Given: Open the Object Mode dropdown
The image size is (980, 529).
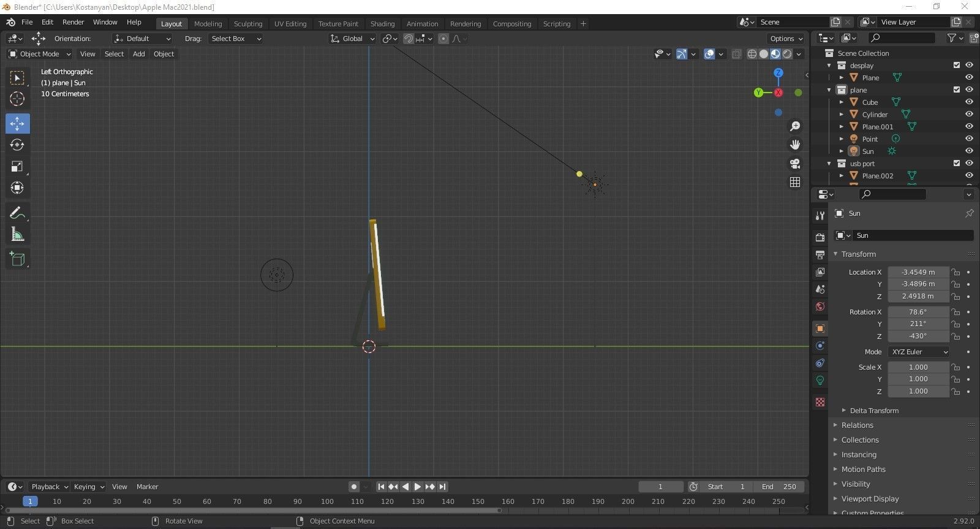Looking at the screenshot, I should click(39, 54).
